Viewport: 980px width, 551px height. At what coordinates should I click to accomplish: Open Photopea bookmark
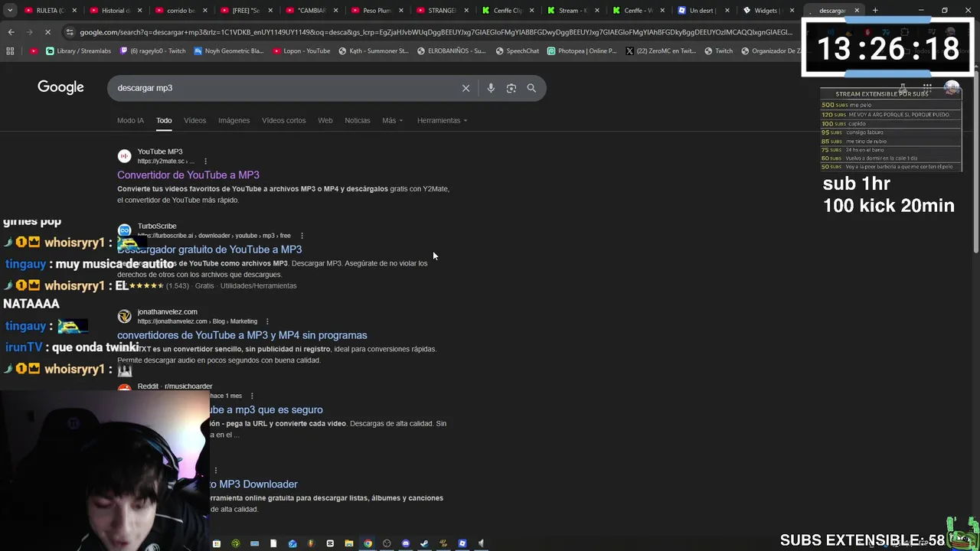pos(582,51)
